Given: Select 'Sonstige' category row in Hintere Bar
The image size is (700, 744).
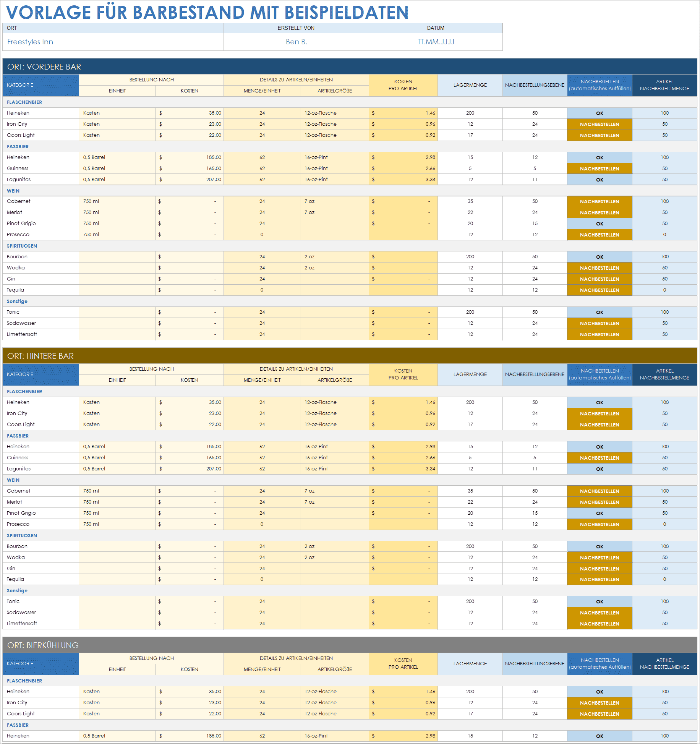Looking at the screenshot, I should tap(350, 590).
